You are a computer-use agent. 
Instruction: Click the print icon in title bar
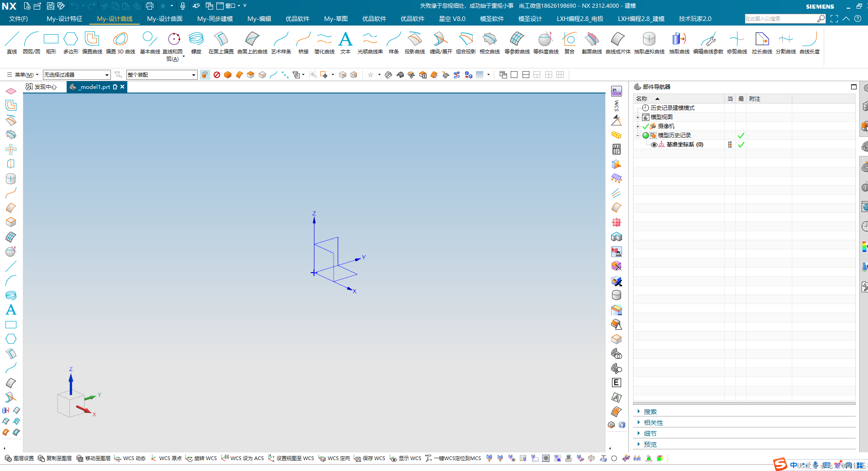click(x=149, y=6)
